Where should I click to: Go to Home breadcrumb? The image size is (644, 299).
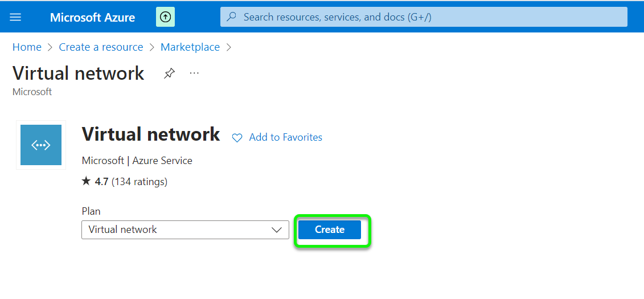(27, 47)
